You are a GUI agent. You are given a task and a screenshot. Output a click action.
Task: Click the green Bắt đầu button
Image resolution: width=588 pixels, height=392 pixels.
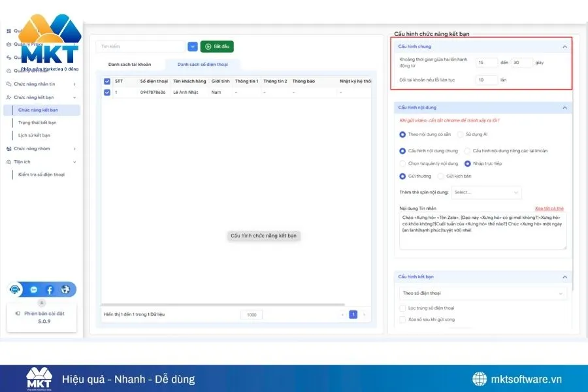(217, 46)
